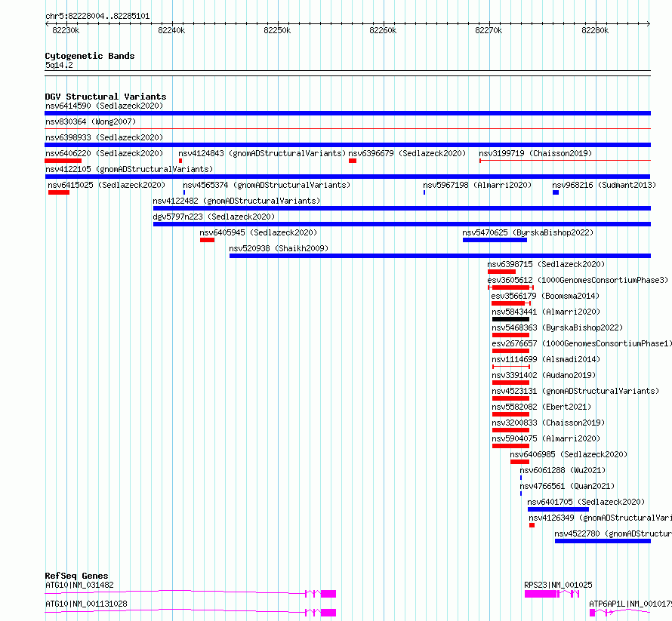Open the dgv5797n223 (Sedlazeck2020) label

(214, 217)
